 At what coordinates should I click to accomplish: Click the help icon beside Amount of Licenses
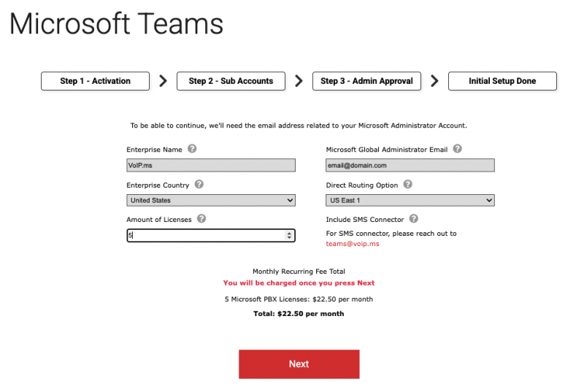201,218
